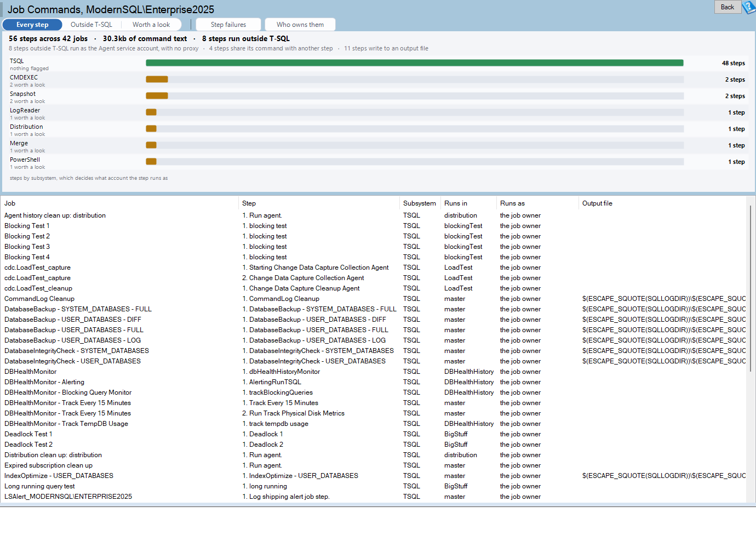The image size is (756, 535).
Task: Open the PowerShell worth a look link
Action: [x=27, y=167]
